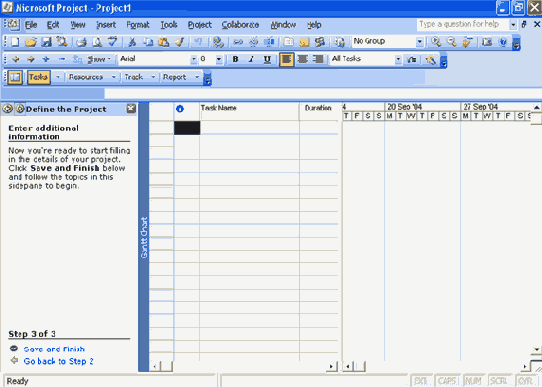Screen dimensions: 542x387
Task: Click the Unlink Tasks icon
Action: pos(253,42)
